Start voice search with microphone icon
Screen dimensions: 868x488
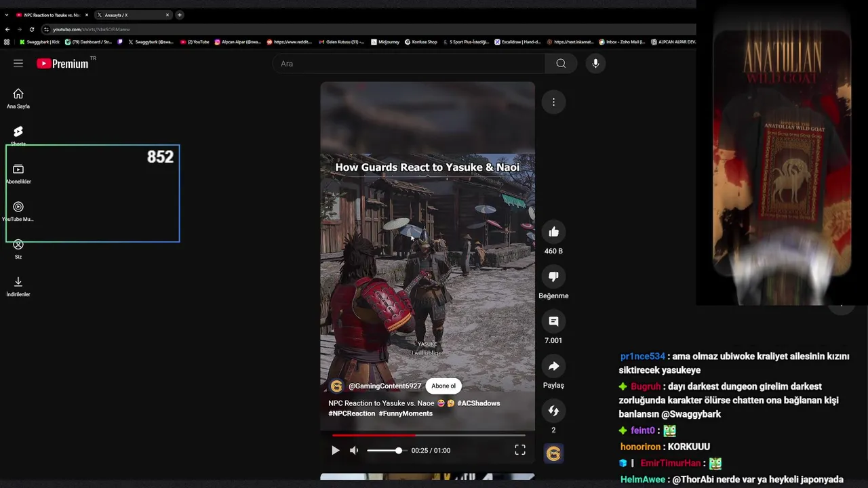pyautogui.click(x=595, y=64)
